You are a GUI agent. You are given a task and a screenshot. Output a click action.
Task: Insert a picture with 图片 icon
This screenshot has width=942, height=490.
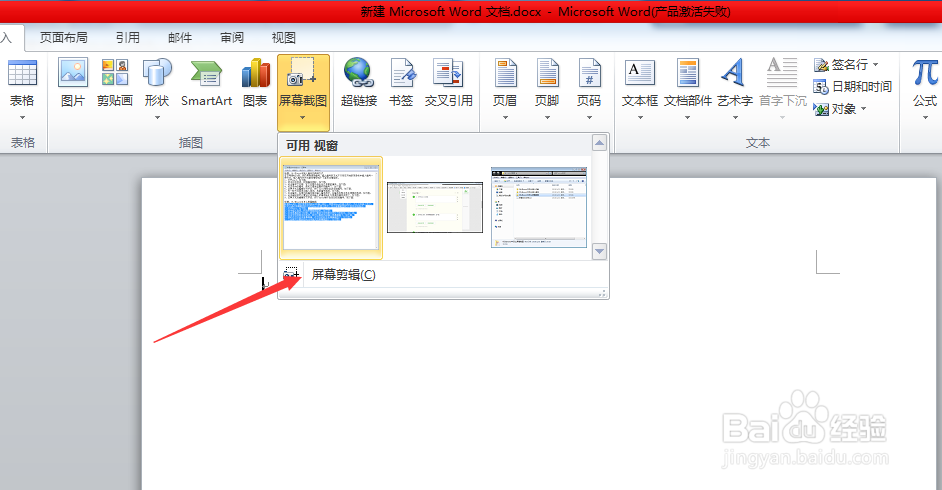73,73
